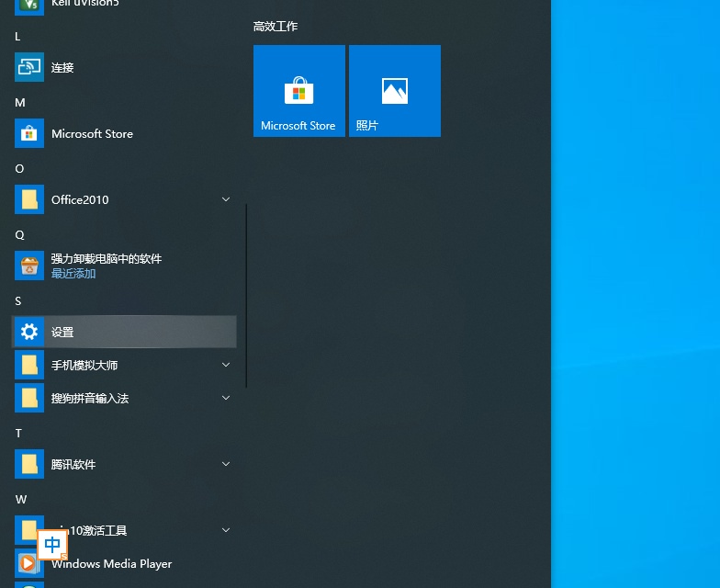
Task: Click the letter L section header
Action: (x=17, y=37)
